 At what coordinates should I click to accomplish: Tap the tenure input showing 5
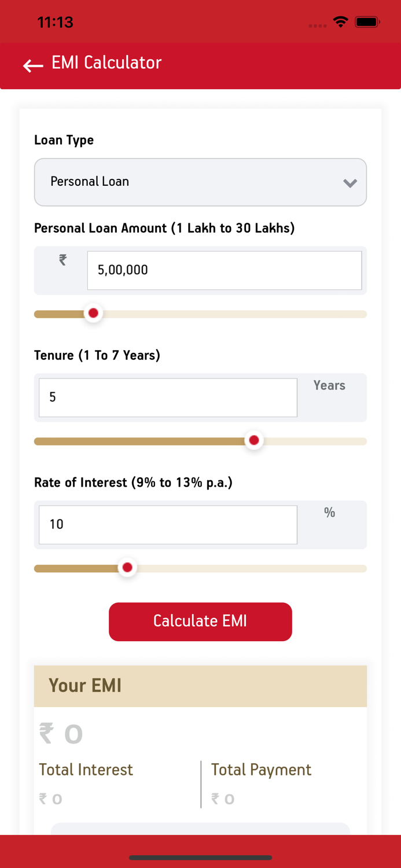click(x=167, y=397)
